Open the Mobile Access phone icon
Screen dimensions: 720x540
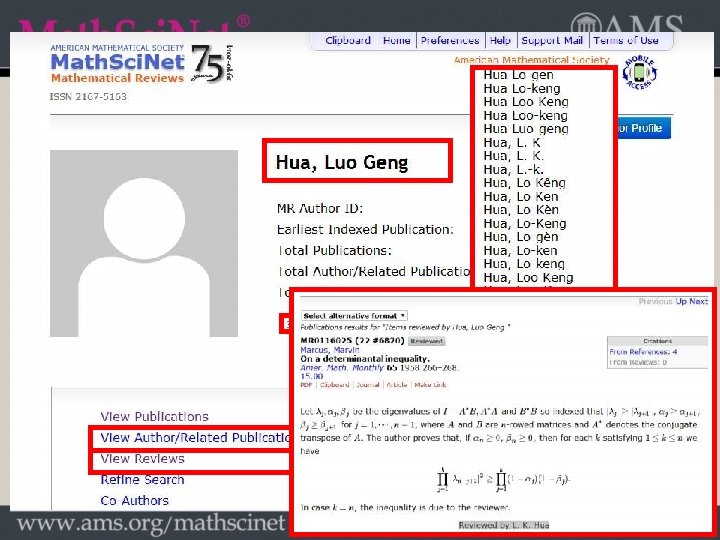[x=639, y=73]
